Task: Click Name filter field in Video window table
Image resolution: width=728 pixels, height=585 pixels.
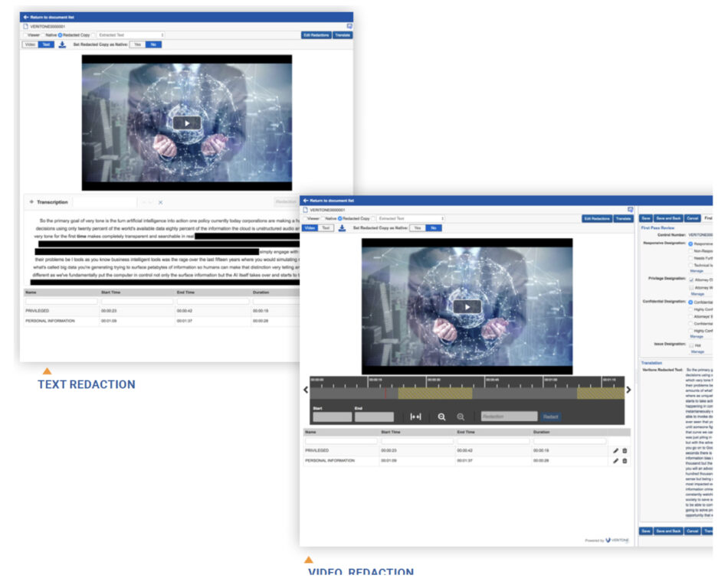Action: tap(341, 441)
